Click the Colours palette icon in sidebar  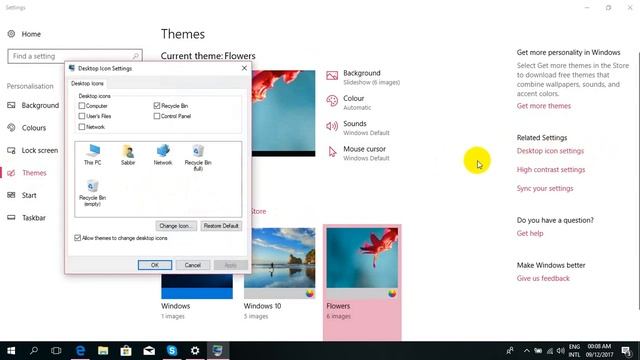tap(11, 128)
